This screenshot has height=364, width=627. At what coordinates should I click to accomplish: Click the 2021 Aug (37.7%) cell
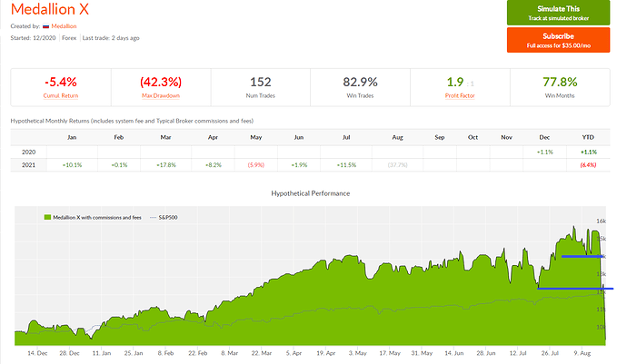pos(397,164)
